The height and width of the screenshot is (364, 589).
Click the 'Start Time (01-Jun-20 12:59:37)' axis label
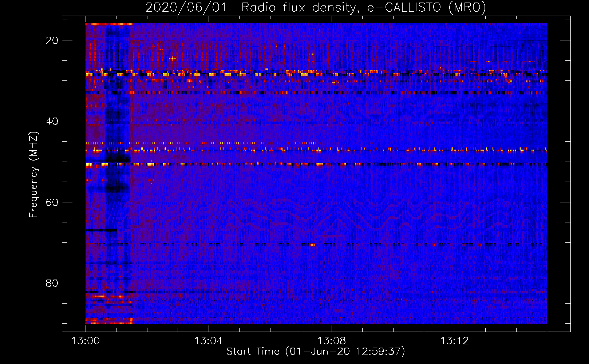click(x=316, y=352)
